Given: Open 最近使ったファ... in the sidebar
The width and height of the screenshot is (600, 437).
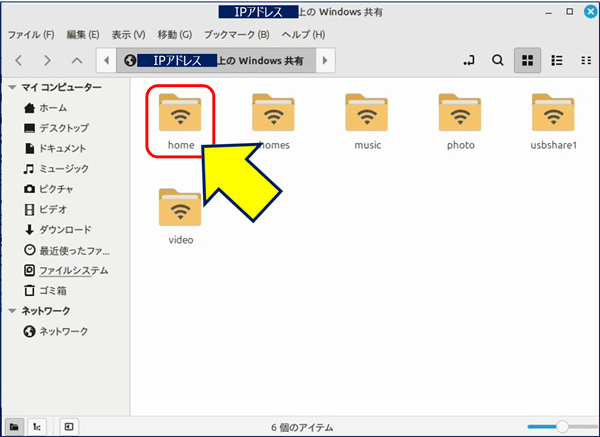Looking at the screenshot, I should pos(67,250).
